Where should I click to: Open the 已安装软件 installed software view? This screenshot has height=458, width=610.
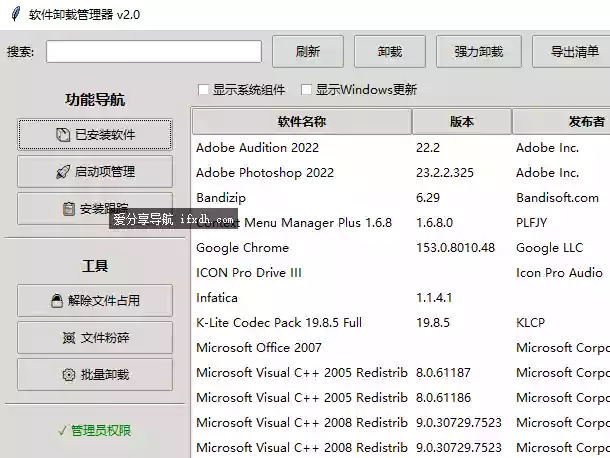point(95,135)
